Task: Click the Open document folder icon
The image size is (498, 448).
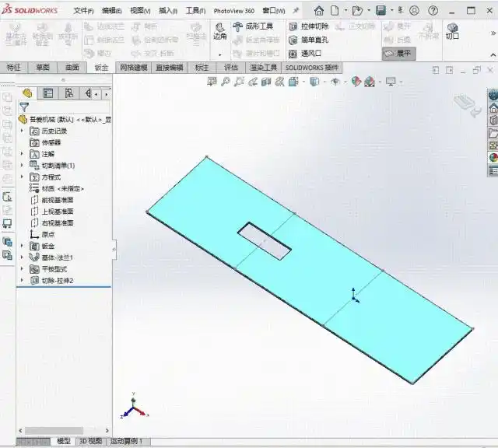Action: (x=357, y=11)
